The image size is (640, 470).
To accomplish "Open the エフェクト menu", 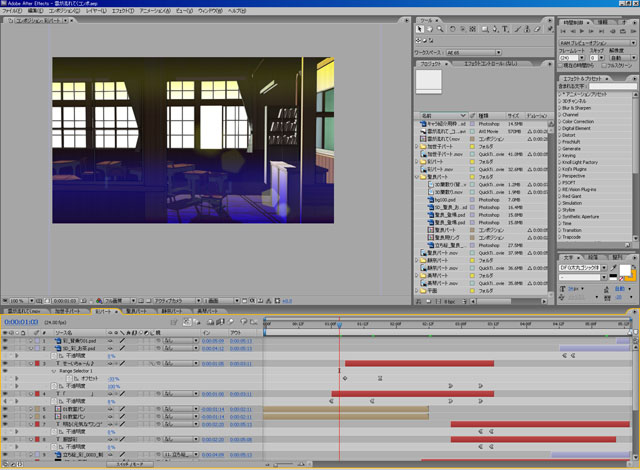I will [x=123, y=11].
